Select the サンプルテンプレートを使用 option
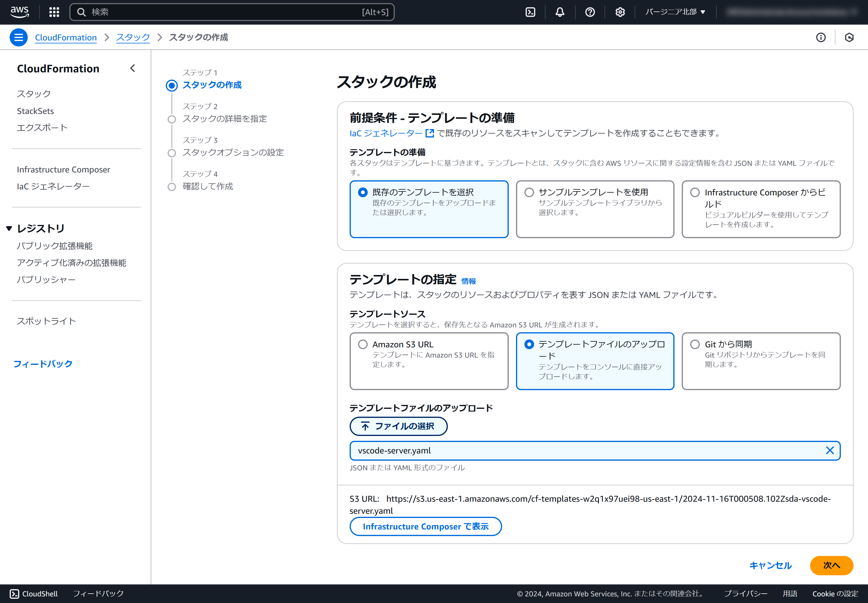 coord(529,192)
